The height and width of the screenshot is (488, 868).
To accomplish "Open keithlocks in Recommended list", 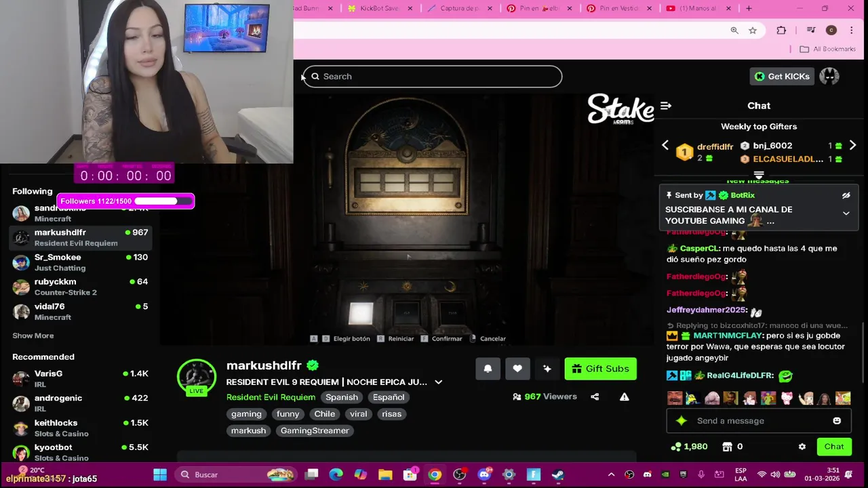I will click(81, 428).
